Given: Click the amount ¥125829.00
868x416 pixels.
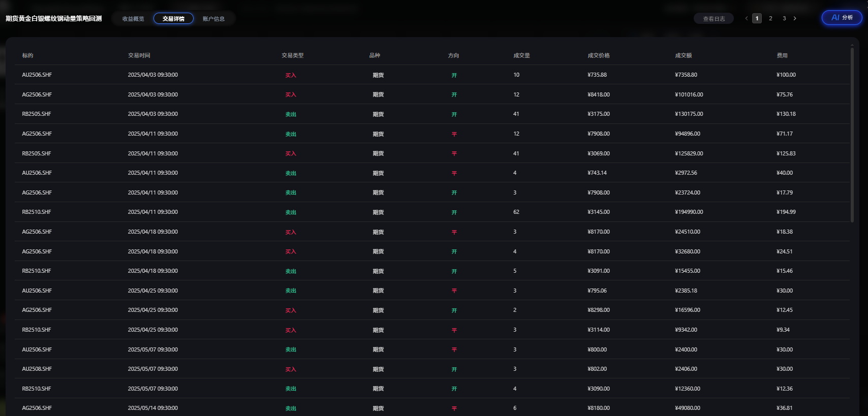Looking at the screenshot, I should pos(689,153).
